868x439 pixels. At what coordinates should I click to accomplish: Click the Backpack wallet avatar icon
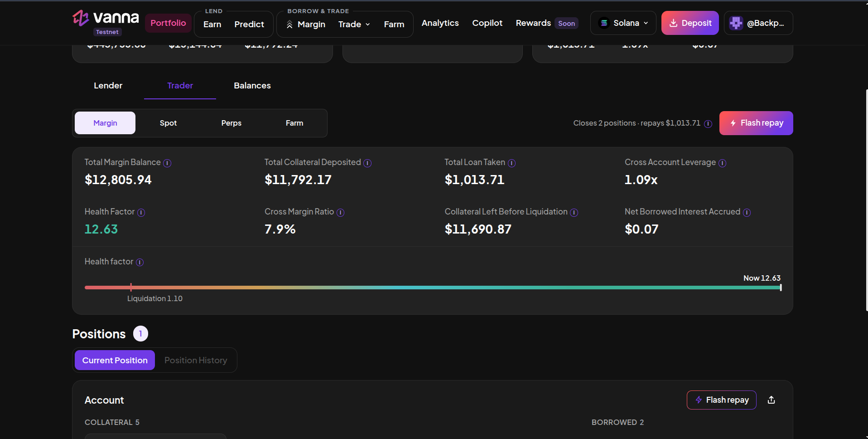(736, 23)
